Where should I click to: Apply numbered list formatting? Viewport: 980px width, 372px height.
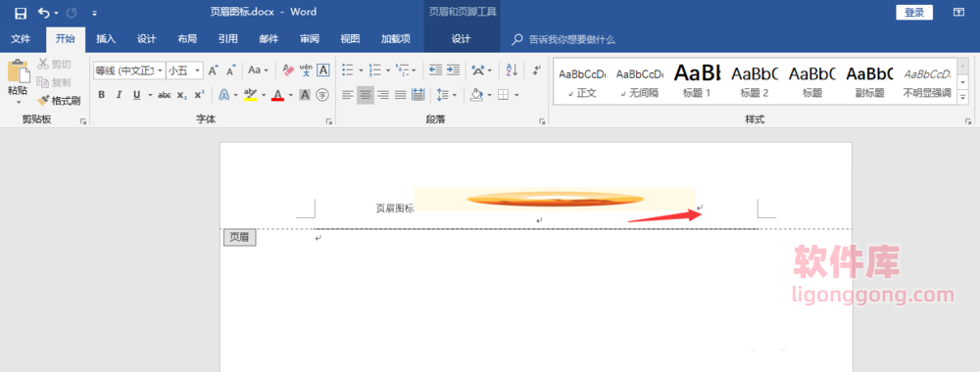point(375,70)
